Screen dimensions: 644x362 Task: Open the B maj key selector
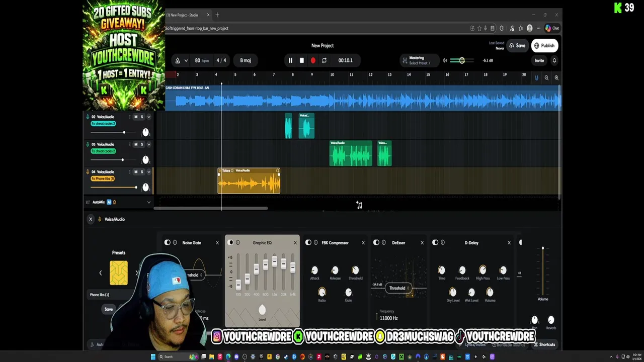[x=246, y=60]
